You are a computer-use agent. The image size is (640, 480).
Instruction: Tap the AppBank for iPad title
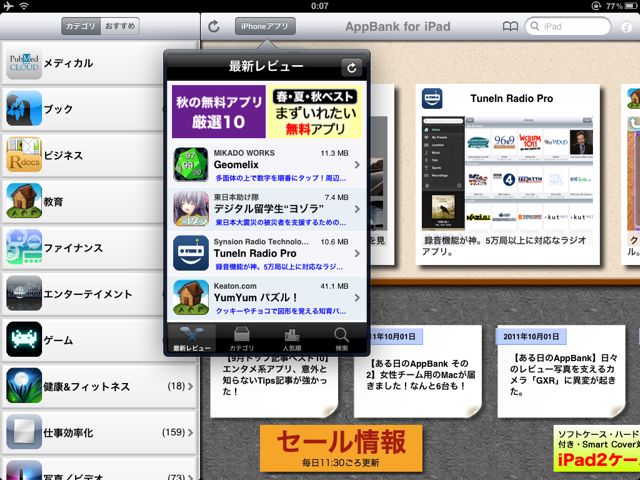tap(398, 27)
